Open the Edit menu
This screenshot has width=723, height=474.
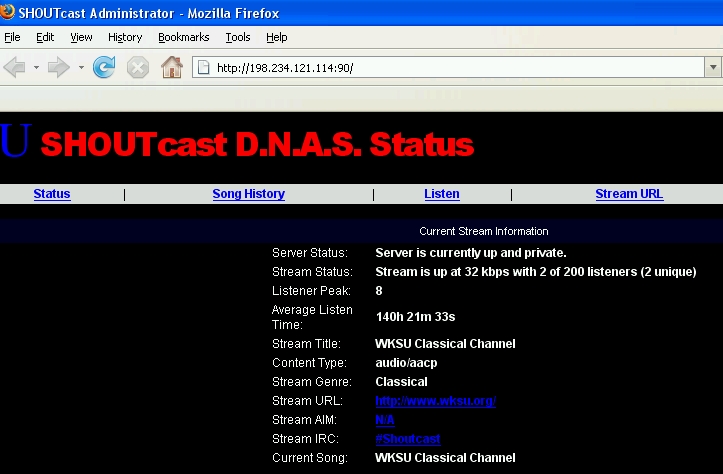click(45, 37)
